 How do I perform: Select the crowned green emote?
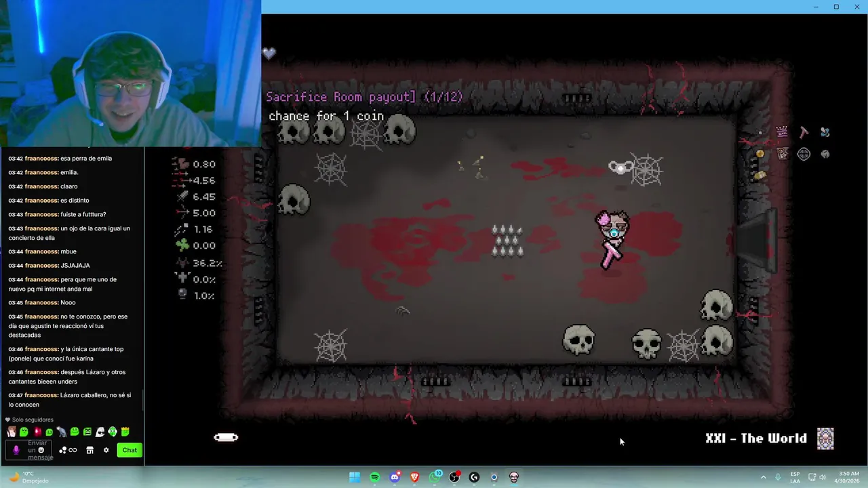pos(125,432)
